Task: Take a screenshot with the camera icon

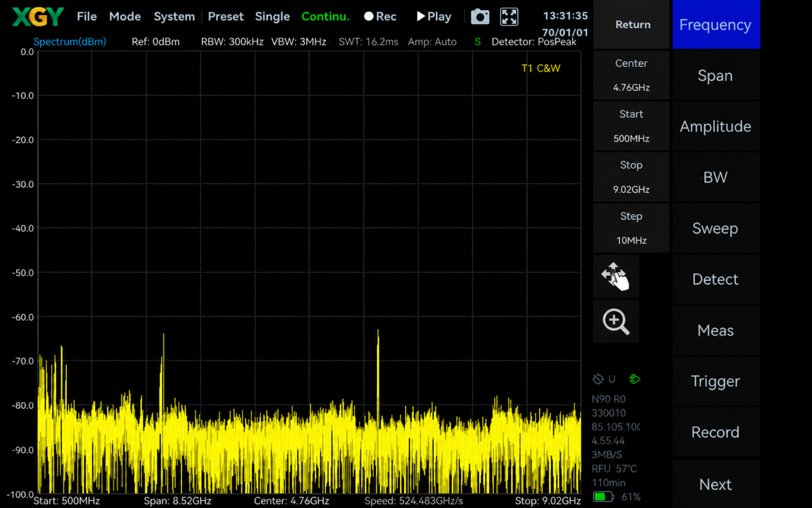Action: pyautogui.click(x=480, y=17)
